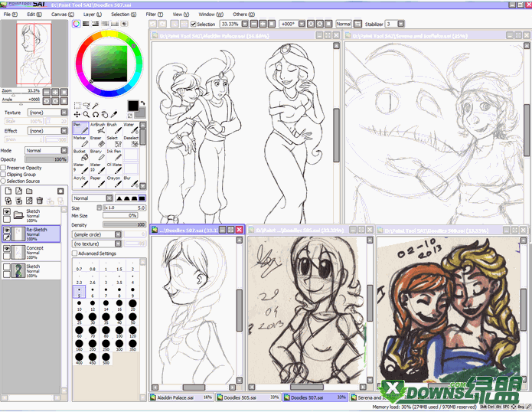
Task: Click the navigator preview thumbnail
Action: coord(34,54)
